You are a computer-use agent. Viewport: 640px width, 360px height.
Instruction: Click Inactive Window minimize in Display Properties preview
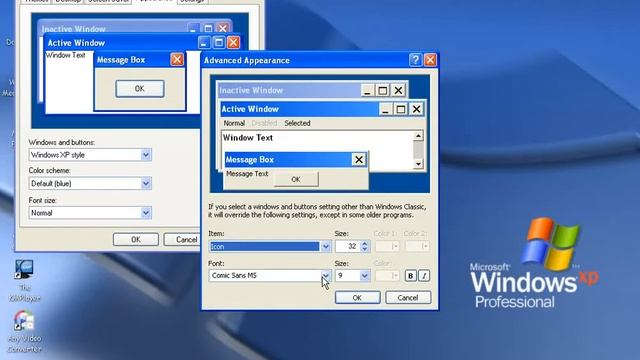[x=193, y=29]
